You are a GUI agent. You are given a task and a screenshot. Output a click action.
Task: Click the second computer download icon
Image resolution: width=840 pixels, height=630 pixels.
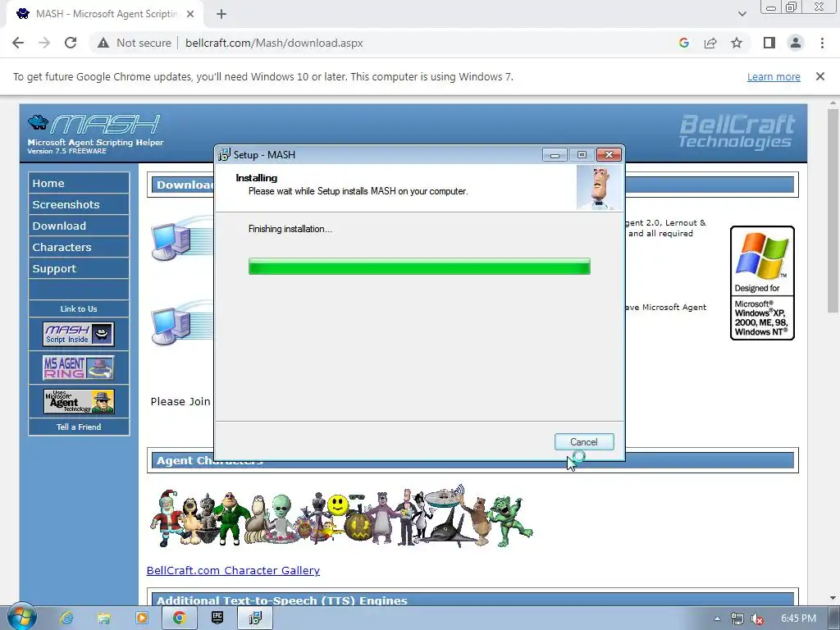pyautogui.click(x=180, y=323)
